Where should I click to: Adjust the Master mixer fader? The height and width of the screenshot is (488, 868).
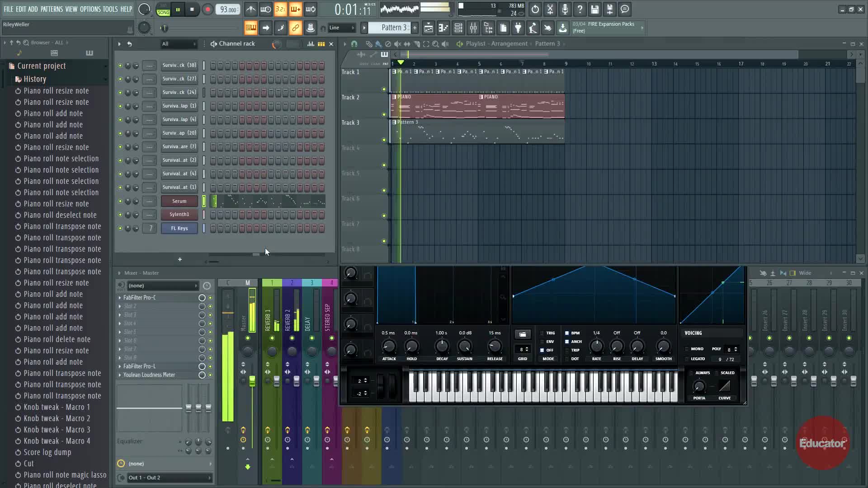point(252,381)
